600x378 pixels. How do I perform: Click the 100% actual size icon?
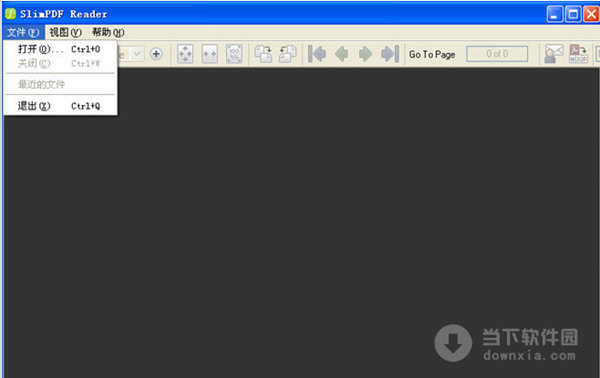coord(234,54)
